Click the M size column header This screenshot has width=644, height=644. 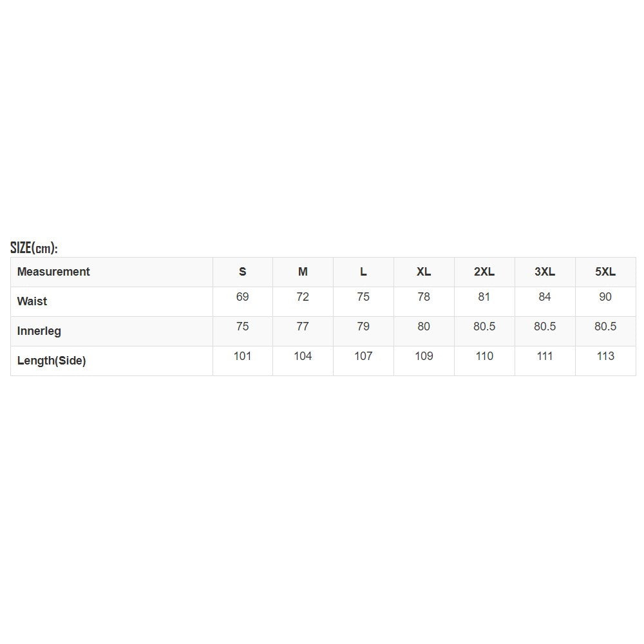303,272
